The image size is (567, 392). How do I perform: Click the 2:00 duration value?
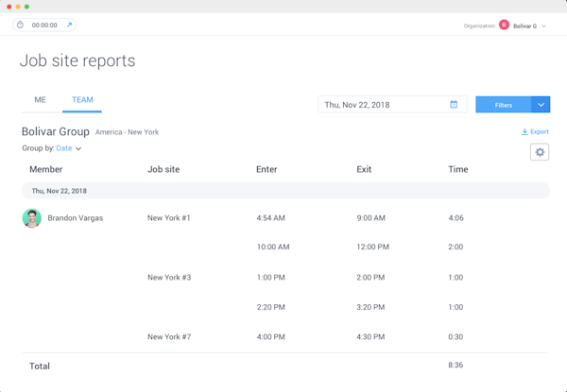(x=455, y=247)
